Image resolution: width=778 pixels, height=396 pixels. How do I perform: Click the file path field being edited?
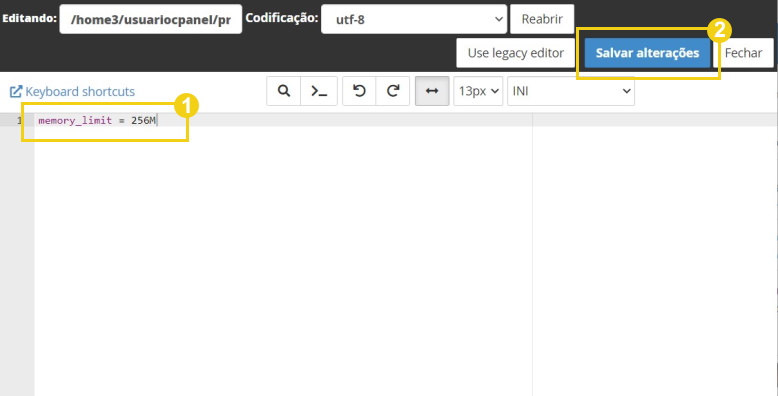(x=151, y=19)
